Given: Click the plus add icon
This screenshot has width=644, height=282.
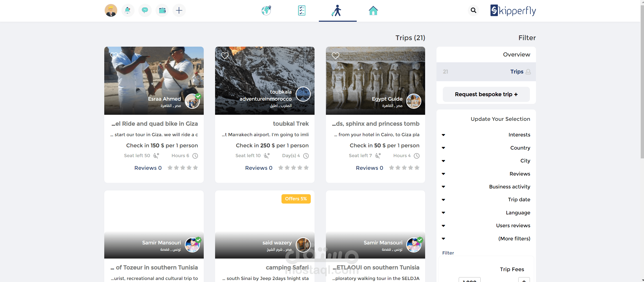Looking at the screenshot, I should [x=179, y=11].
